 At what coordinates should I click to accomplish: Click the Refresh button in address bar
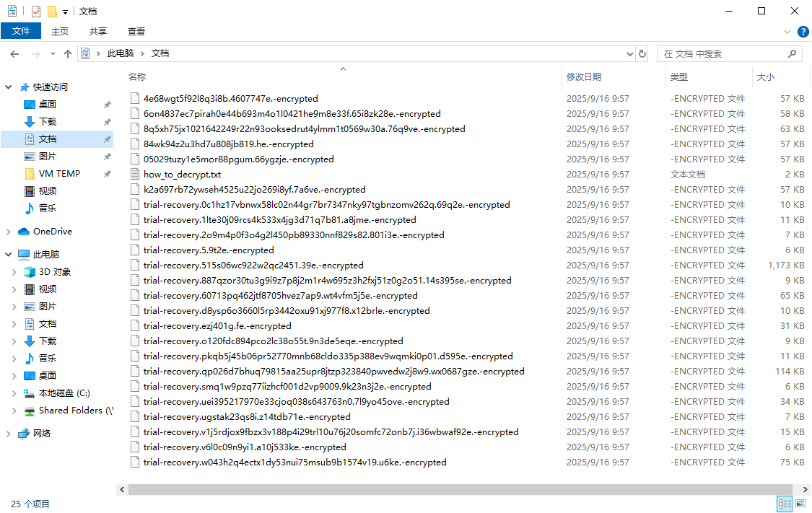coord(642,54)
